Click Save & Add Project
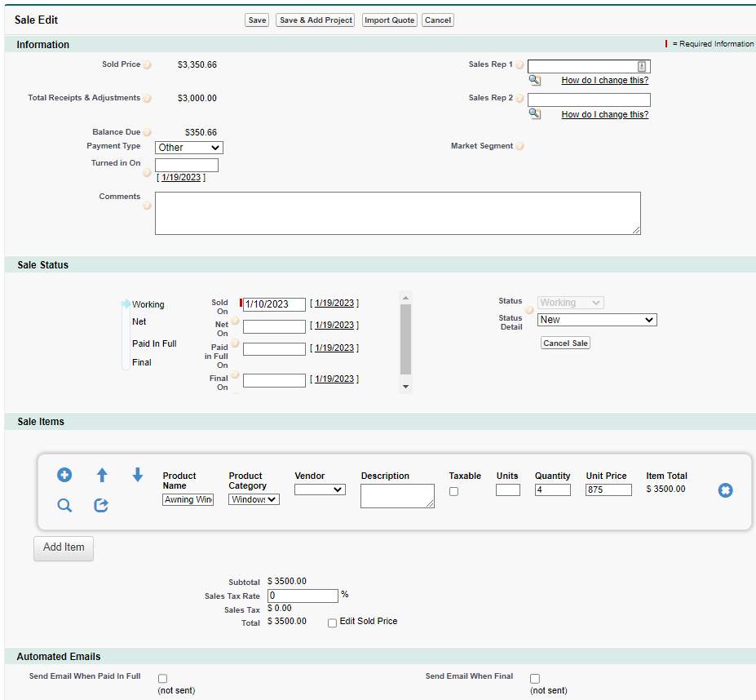Screen dimensions: 756x700 pos(316,20)
